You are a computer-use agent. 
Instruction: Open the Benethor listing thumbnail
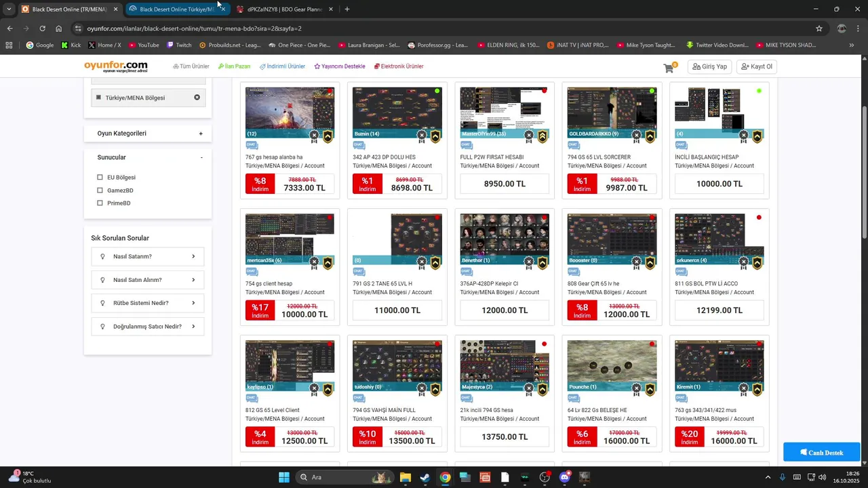[x=505, y=239]
